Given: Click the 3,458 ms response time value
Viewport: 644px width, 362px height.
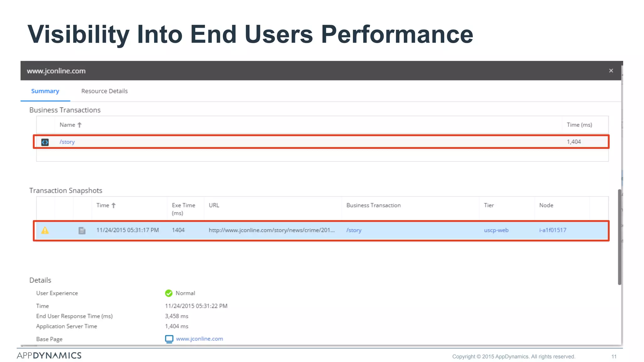Looking at the screenshot, I should 176,316.
